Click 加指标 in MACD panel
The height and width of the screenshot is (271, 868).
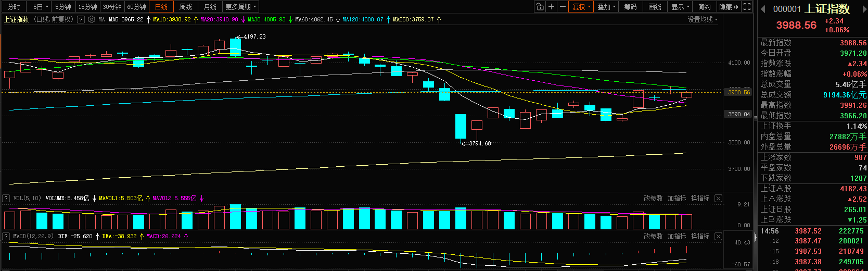[676, 236]
